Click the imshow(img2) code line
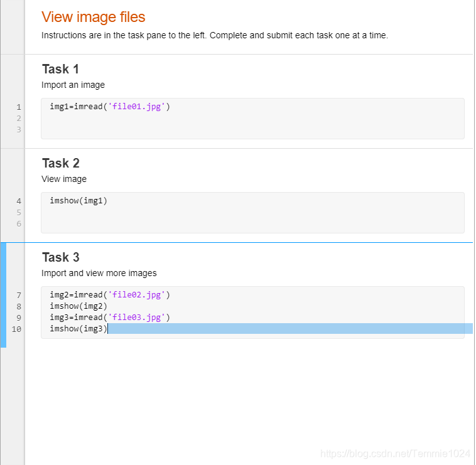This screenshot has height=465, width=476. pyautogui.click(x=78, y=306)
